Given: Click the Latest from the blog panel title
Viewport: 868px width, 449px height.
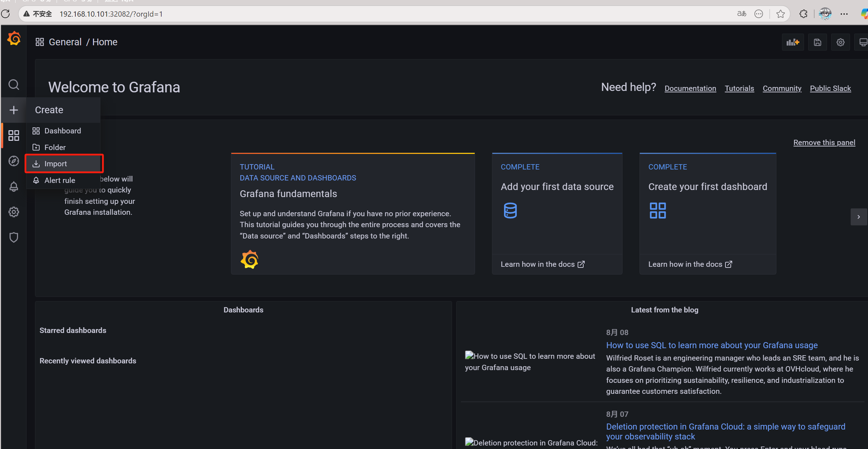Looking at the screenshot, I should [664, 310].
